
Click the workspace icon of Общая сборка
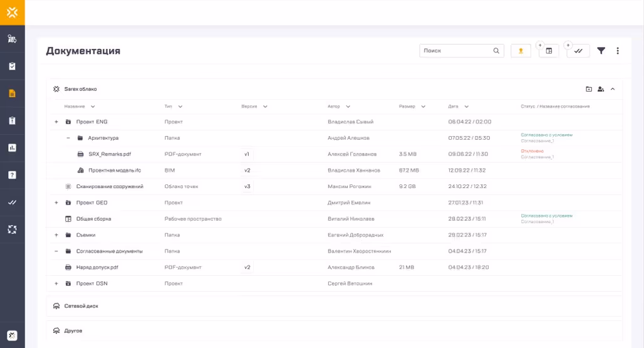[x=68, y=219]
